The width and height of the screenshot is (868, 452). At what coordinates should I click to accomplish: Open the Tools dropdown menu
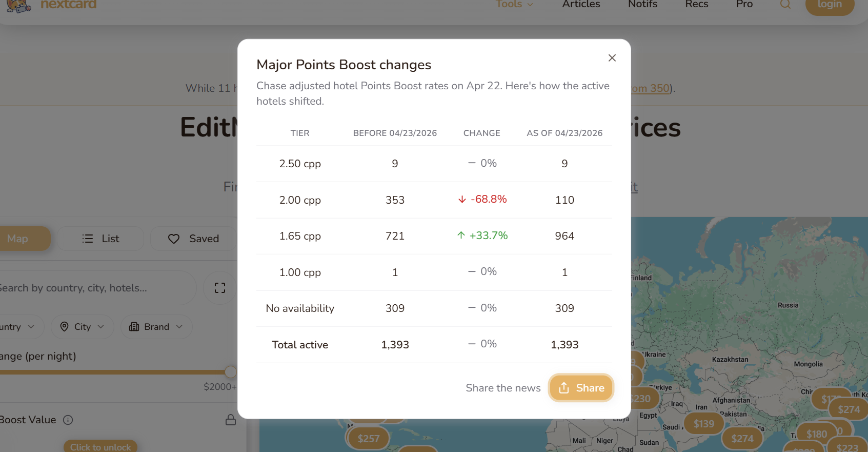click(514, 5)
